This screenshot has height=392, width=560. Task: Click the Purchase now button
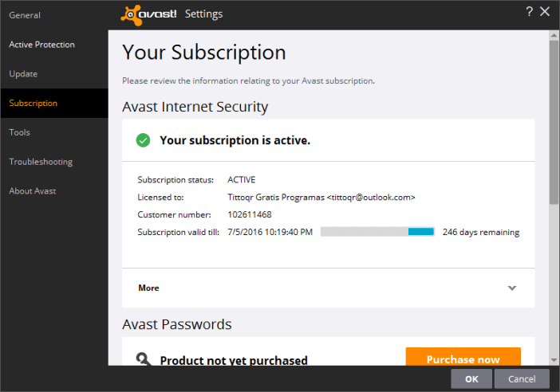(x=463, y=357)
